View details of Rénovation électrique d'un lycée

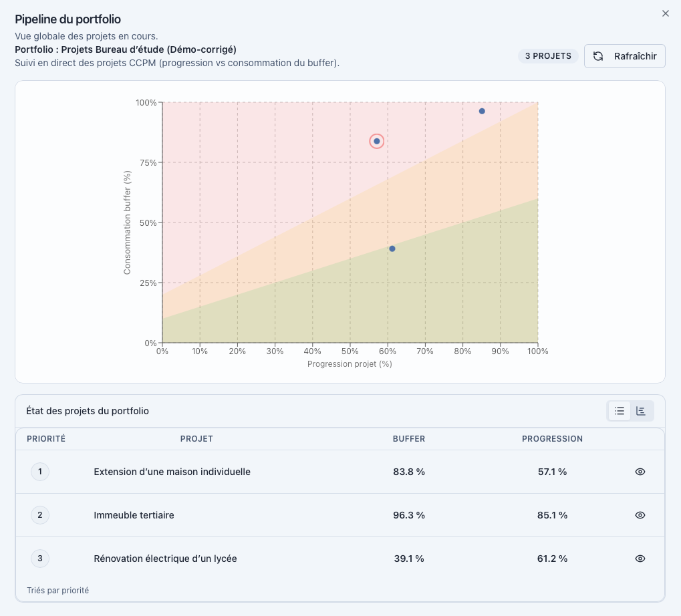640,559
